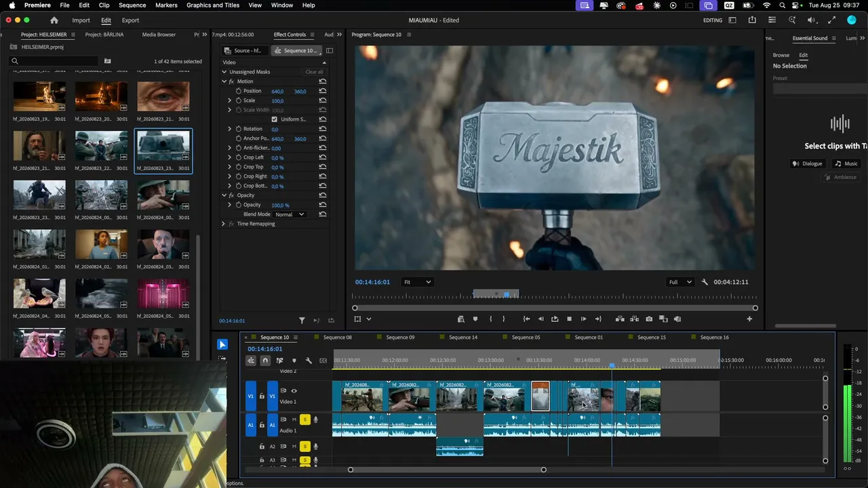Toggle animation stopwatch for Scale
Image resolution: width=868 pixels, height=488 pixels.
239,100
